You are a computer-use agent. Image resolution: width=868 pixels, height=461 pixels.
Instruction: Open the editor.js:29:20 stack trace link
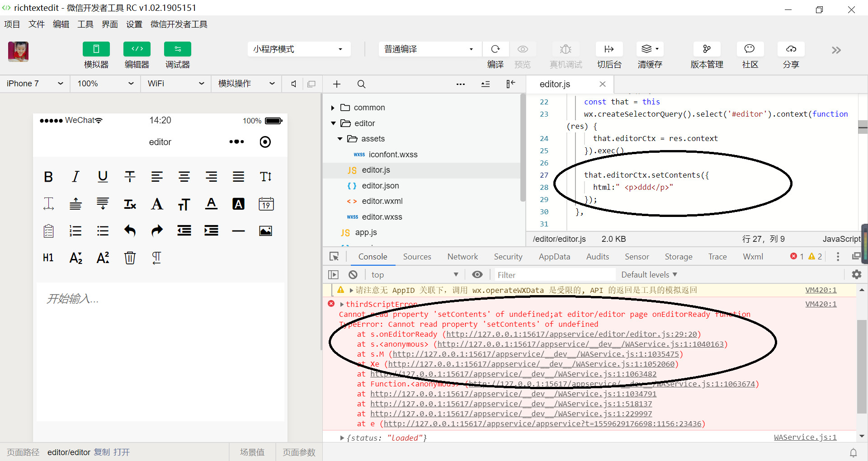click(x=571, y=334)
